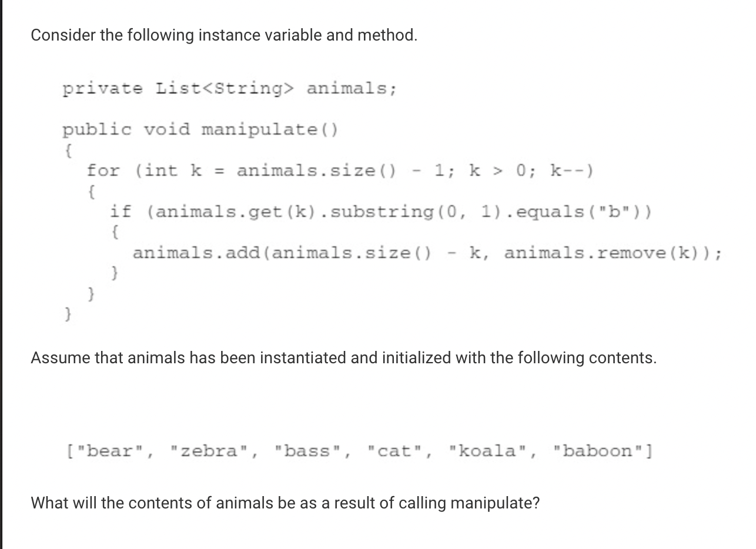Click the "What will the contents" question text

click(285, 503)
